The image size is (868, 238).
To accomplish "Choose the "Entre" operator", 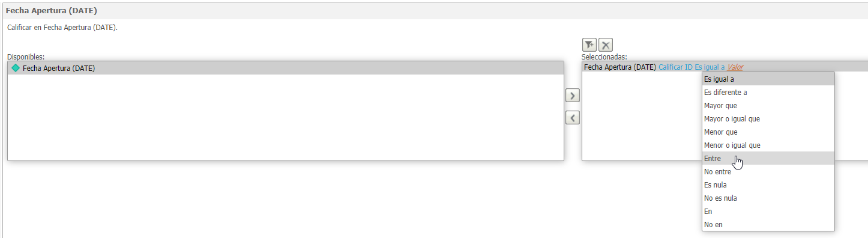I will coord(768,159).
